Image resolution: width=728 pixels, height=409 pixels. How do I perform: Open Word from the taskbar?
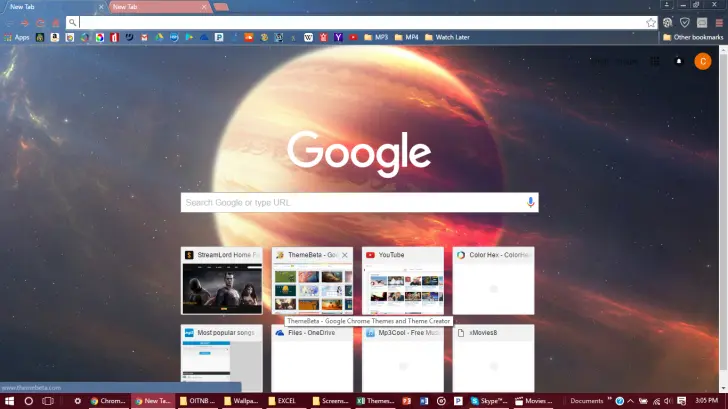pos(424,401)
